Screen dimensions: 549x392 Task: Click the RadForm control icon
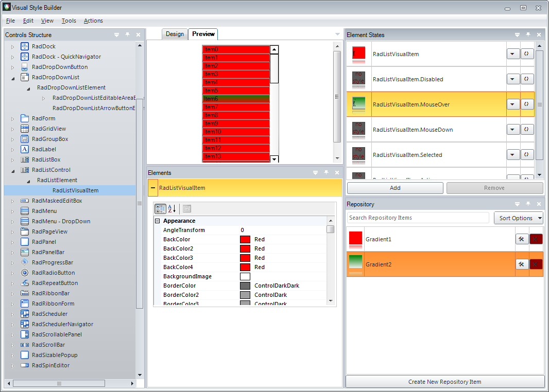(25, 118)
